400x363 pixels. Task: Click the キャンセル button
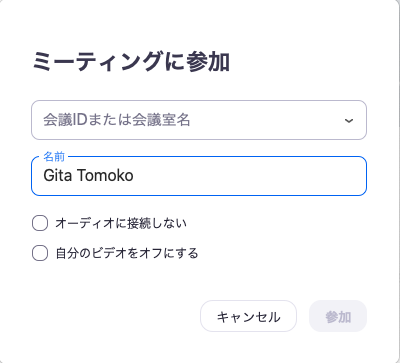[x=248, y=316]
